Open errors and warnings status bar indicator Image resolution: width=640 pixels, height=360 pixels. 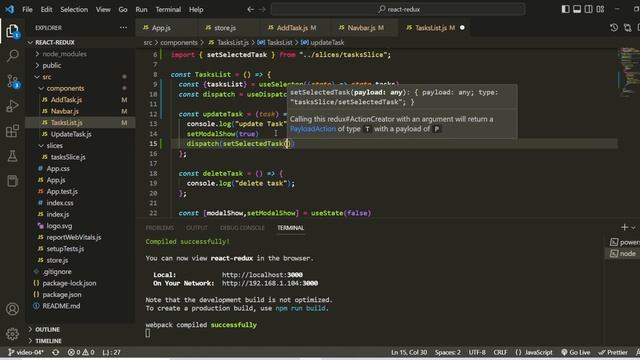pos(81,352)
